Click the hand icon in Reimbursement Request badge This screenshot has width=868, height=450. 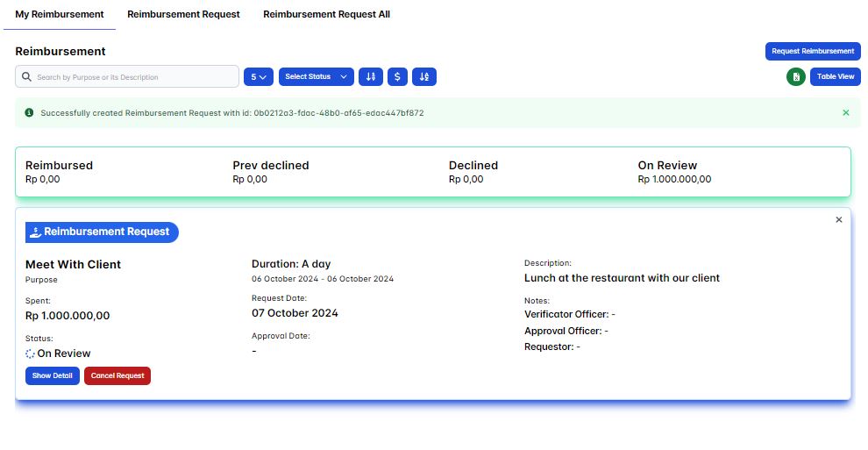pyautogui.click(x=35, y=232)
